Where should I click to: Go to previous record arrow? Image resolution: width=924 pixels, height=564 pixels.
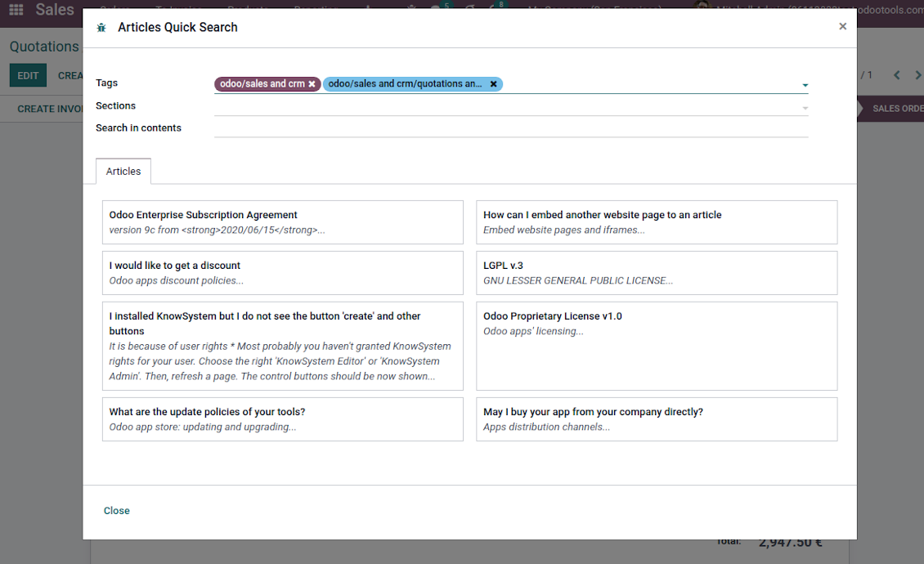896,75
